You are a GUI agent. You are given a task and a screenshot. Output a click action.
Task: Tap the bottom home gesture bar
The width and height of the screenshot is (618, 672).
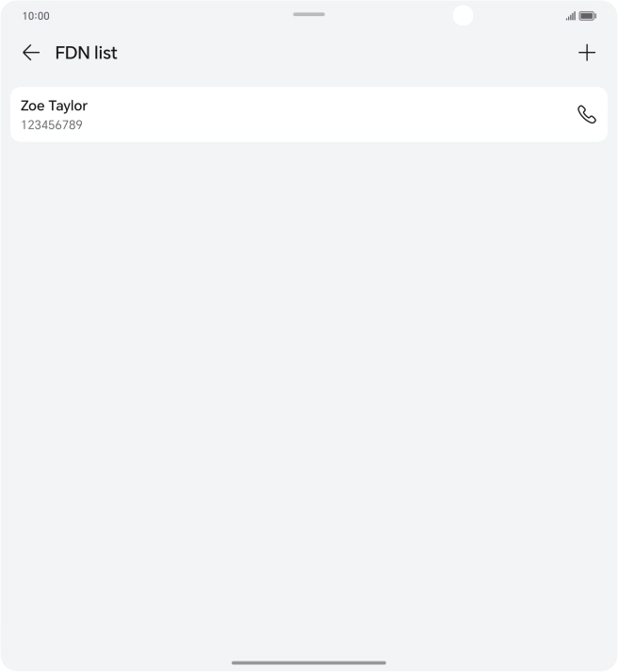pyautogui.click(x=309, y=663)
